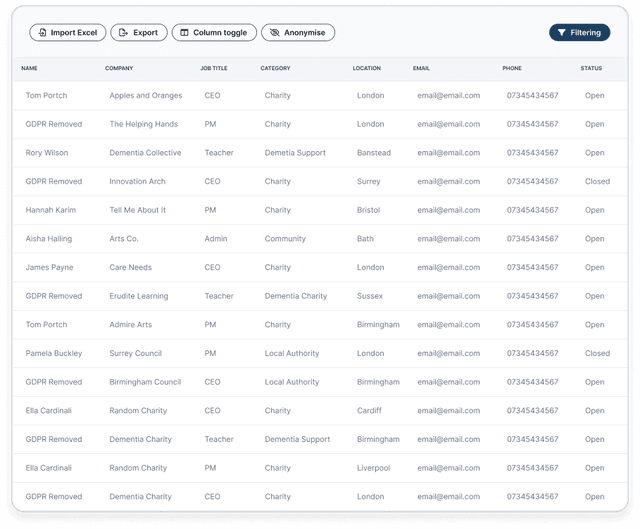The height and width of the screenshot is (529, 640).
Task: Sort by the STATUS column header
Action: point(591,68)
